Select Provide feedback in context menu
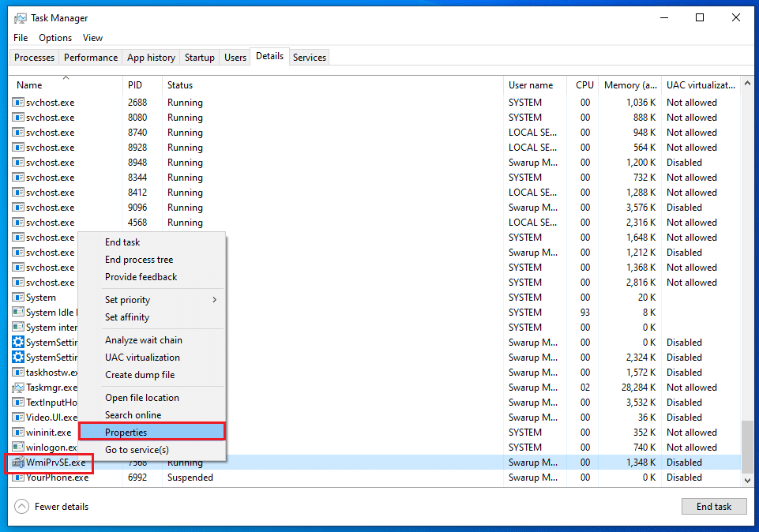Screen dimensions: 759x532 (152, 277)
